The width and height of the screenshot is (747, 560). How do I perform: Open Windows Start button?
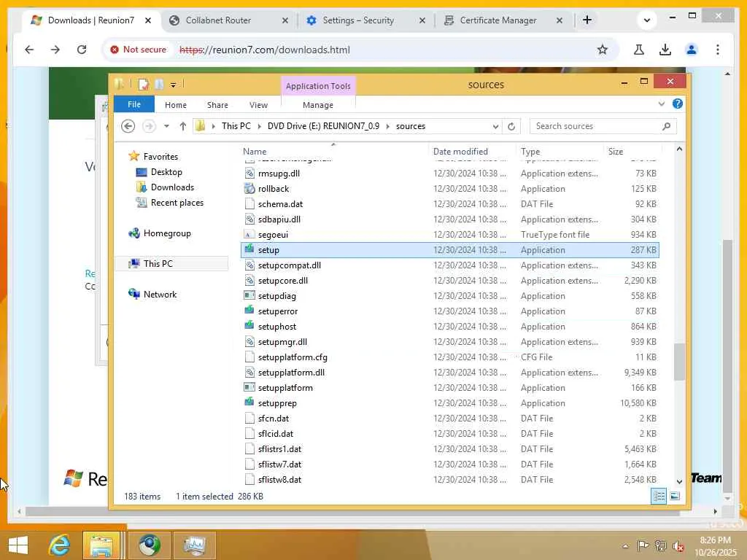(x=18, y=545)
